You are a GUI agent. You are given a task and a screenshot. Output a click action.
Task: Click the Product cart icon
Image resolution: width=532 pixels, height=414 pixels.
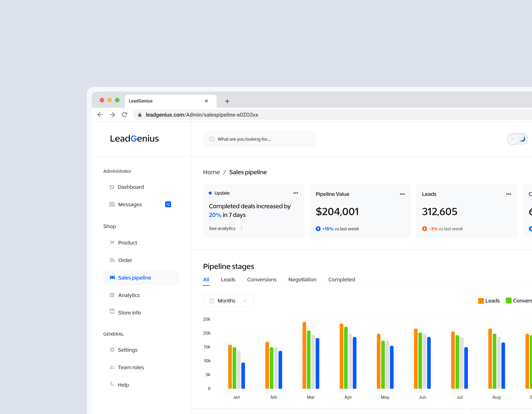(x=112, y=243)
